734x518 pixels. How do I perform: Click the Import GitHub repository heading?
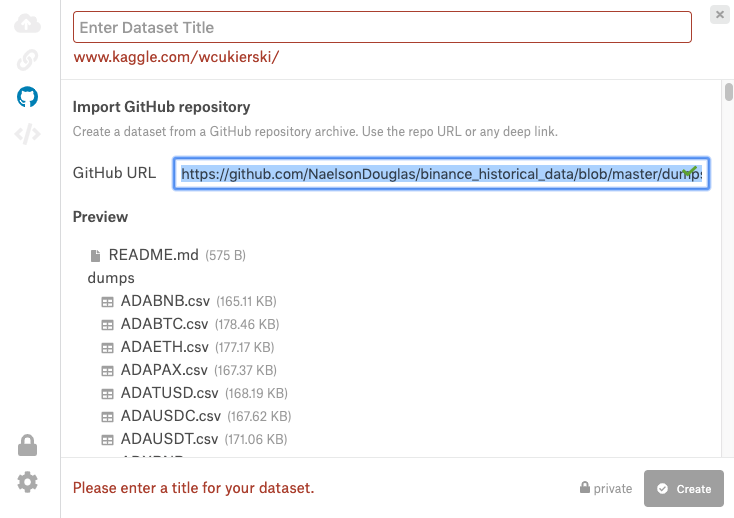coord(161,107)
